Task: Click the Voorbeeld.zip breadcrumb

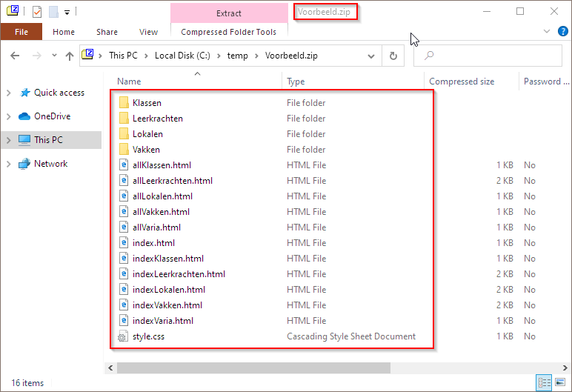Action: [x=291, y=56]
